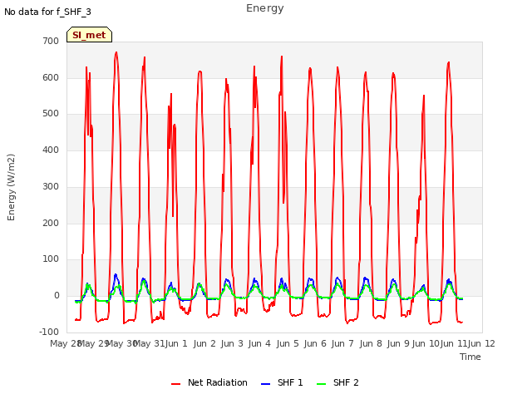Viewport: 532px width, 399px height.
Task: Click the 300 y-axis tick label
Action: pos(51,186)
